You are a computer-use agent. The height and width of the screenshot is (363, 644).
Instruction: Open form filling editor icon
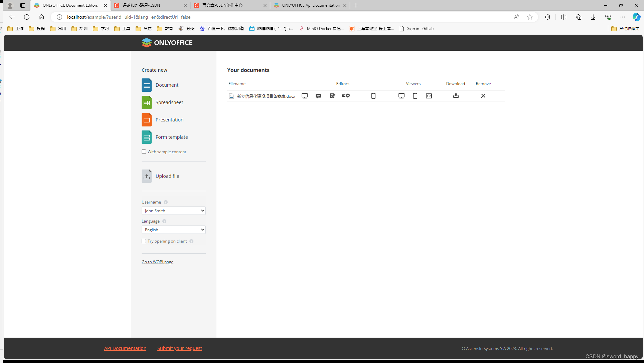(x=346, y=96)
